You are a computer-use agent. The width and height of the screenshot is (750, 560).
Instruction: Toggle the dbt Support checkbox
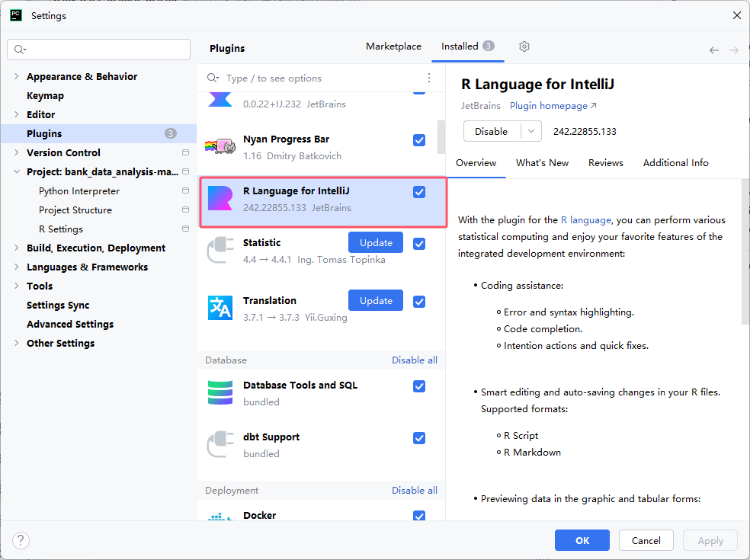pyautogui.click(x=419, y=437)
